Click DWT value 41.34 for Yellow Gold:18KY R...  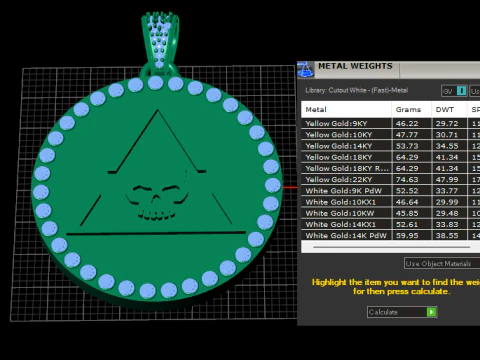(447, 169)
